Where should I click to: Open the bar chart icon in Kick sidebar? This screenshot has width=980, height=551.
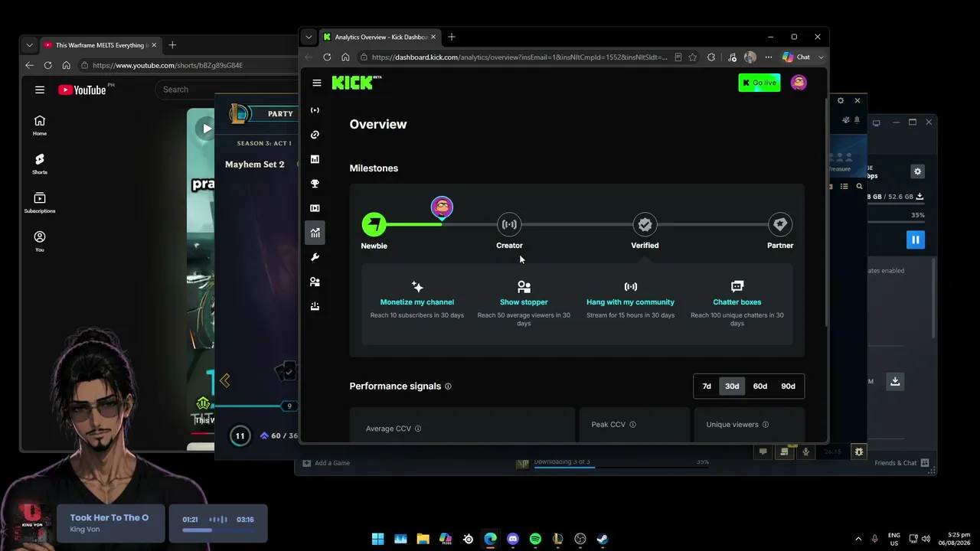tap(315, 159)
